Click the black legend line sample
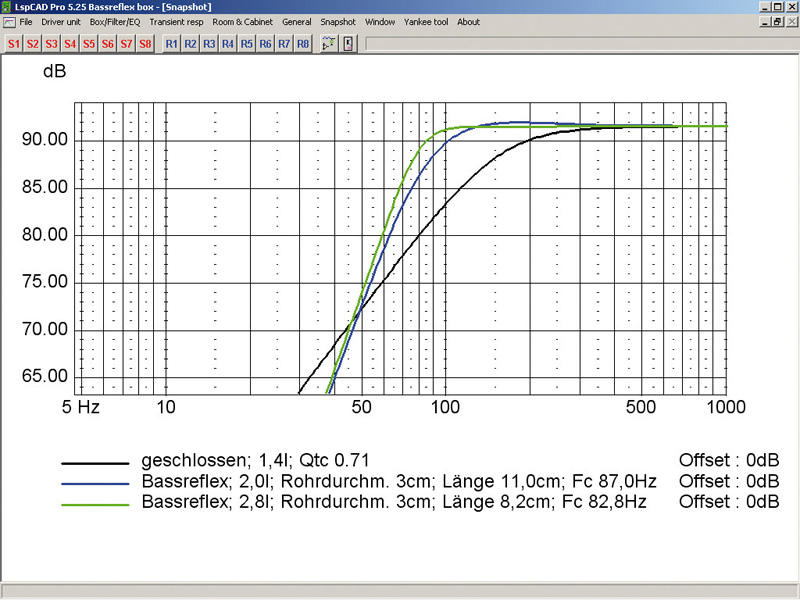This screenshot has width=800, height=600. pyautogui.click(x=95, y=463)
